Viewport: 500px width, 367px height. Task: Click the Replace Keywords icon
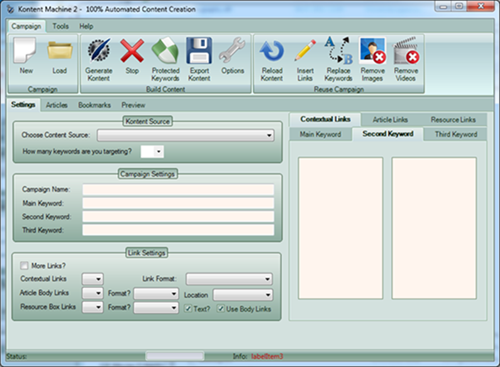(x=339, y=50)
